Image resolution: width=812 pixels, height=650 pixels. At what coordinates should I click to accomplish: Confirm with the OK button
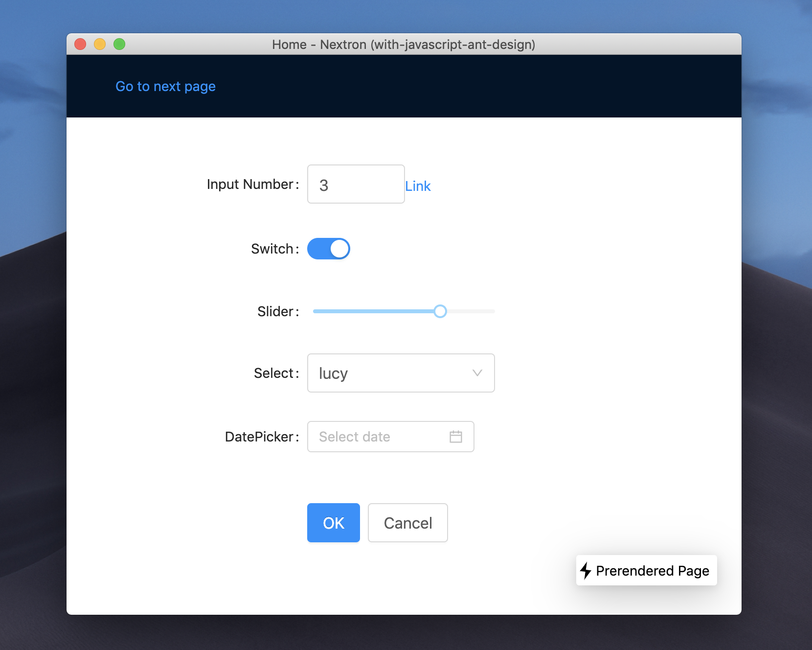tap(334, 523)
